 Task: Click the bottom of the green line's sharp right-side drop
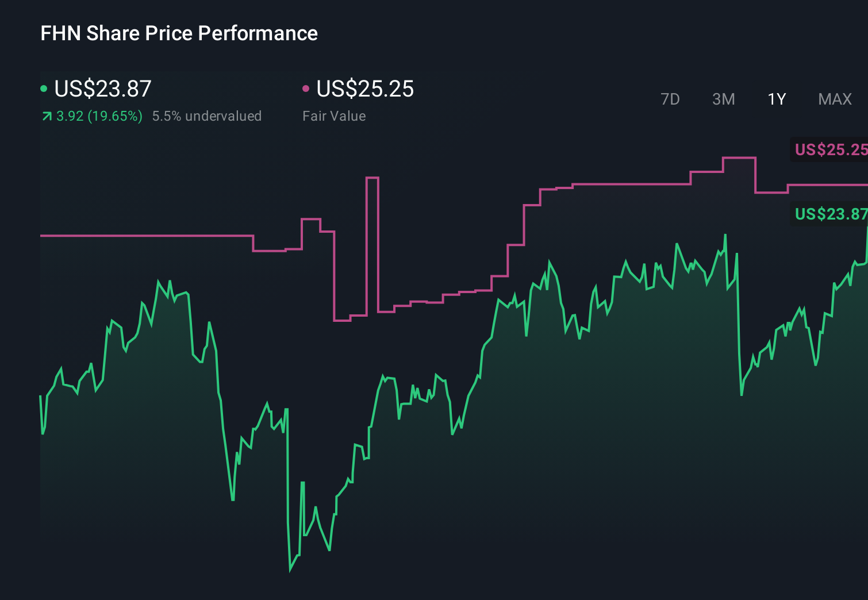coord(742,394)
